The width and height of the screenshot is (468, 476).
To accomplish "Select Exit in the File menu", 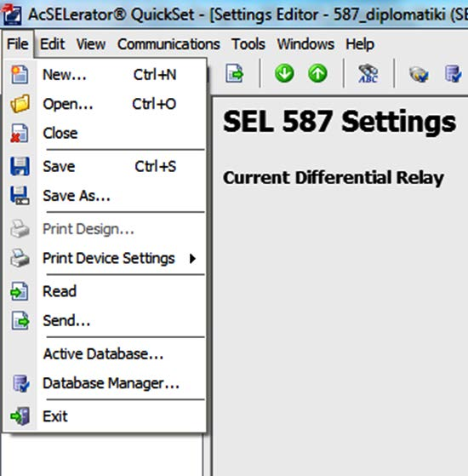I will pos(105,416).
